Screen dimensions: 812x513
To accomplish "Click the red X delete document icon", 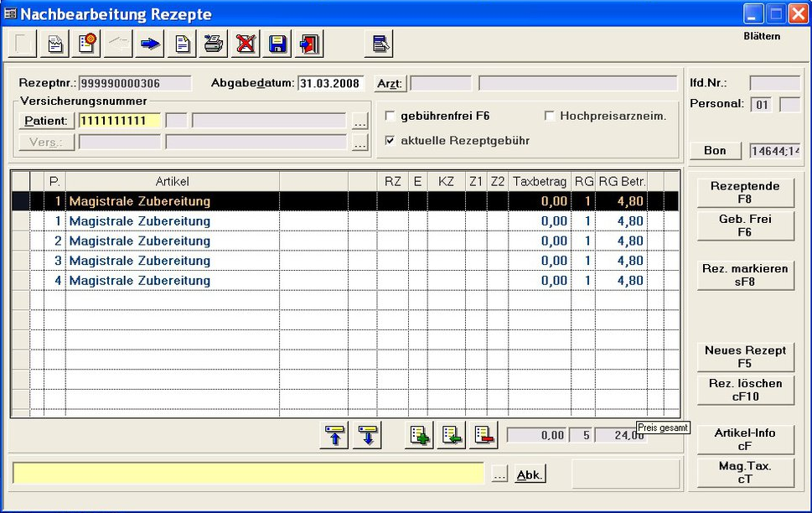I will pos(245,44).
